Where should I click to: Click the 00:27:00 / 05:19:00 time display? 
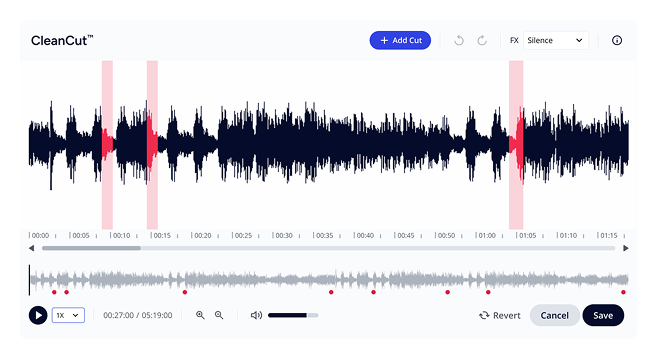tap(138, 315)
